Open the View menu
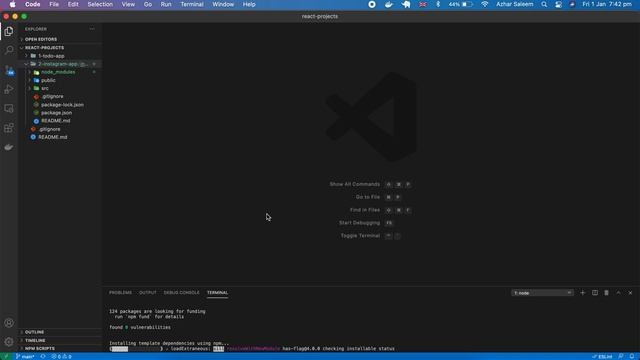Image resolution: width=640 pixels, height=360 pixels. [128, 4]
